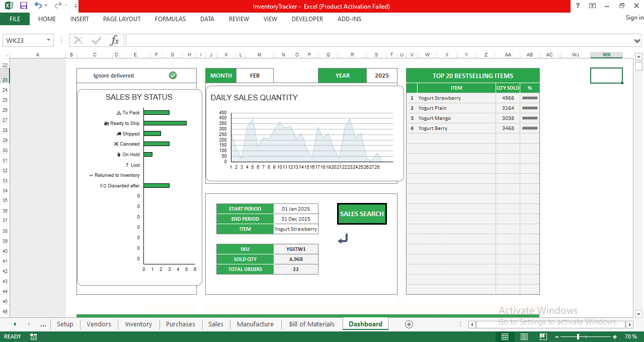Click the return arrow icon below Sales Search
The image size is (644, 342).
click(343, 239)
